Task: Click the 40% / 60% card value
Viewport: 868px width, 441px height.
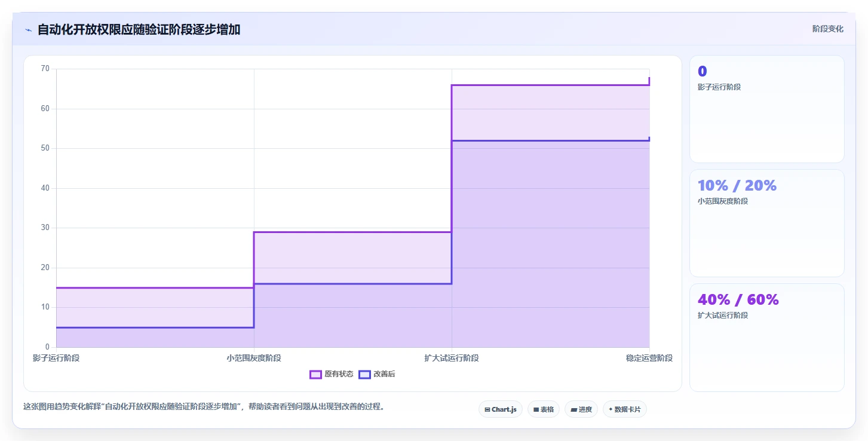Action: pos(738,300)
